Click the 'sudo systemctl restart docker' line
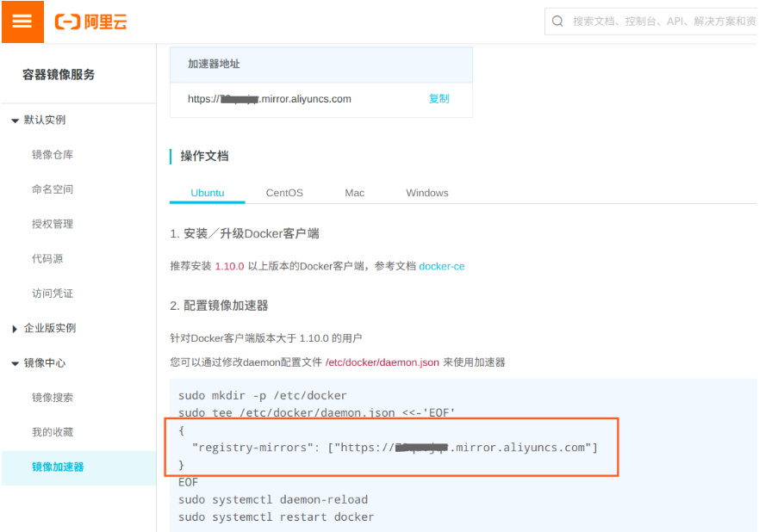This screenshot has height=532, width=759. click(276, 517)
